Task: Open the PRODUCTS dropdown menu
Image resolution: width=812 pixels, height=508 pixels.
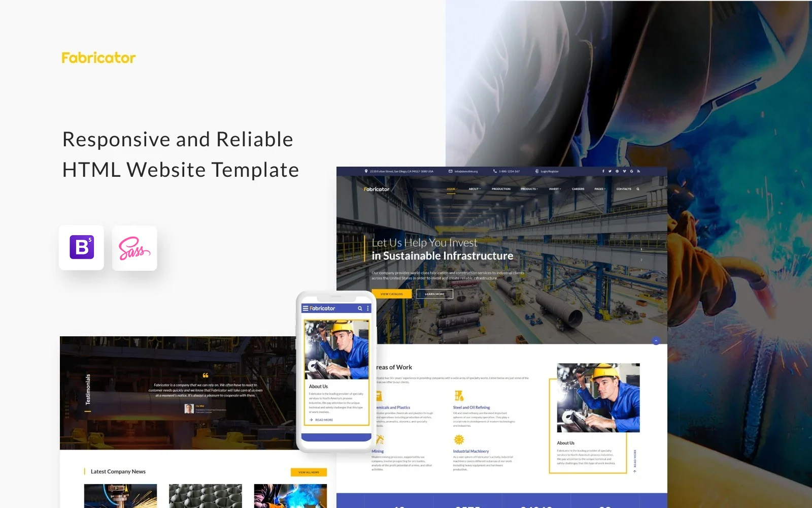Action: (x=529, y=188)
